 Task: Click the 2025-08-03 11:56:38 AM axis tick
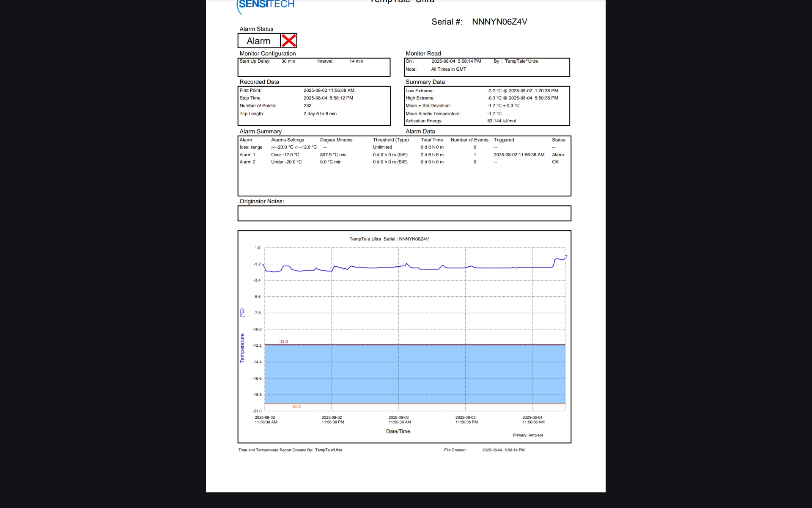399,420
